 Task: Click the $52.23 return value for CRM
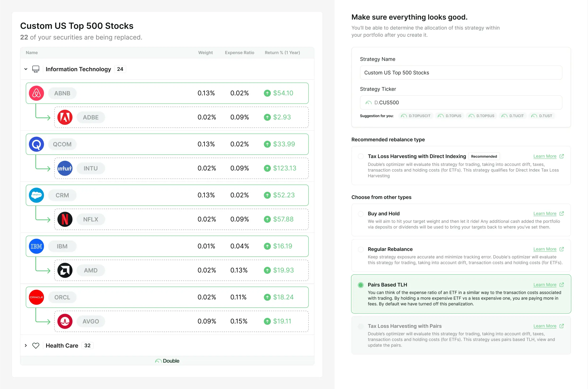[x=284, y=195]
